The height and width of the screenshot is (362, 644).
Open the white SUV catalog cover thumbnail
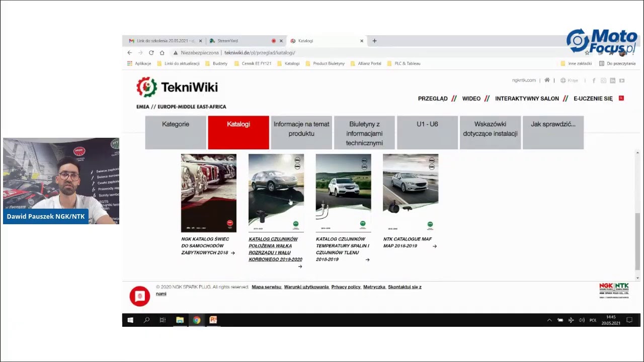[x=344, y=193]
